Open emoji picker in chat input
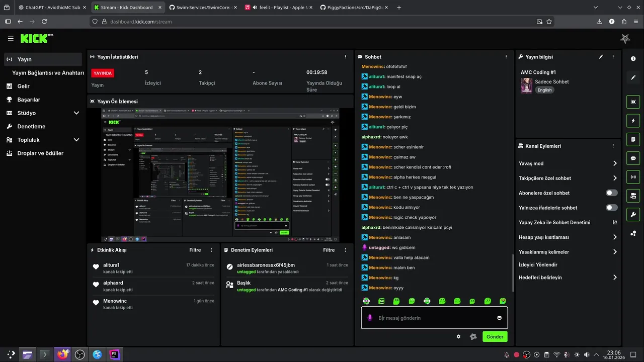The width and height of the screenshot is (644, 362). point(499,318)
